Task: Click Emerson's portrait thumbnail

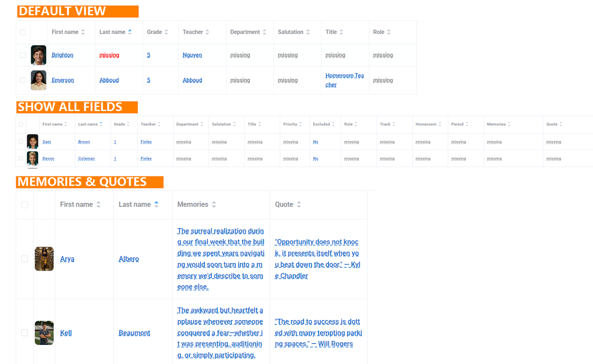Action: (x=38, y=81)
